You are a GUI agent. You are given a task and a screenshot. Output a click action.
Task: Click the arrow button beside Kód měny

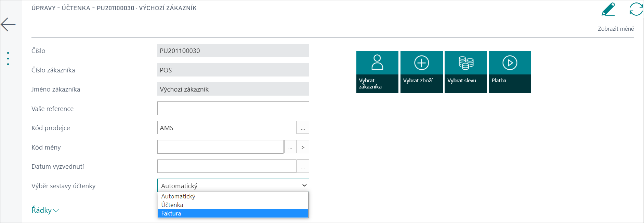click(303, 147)
